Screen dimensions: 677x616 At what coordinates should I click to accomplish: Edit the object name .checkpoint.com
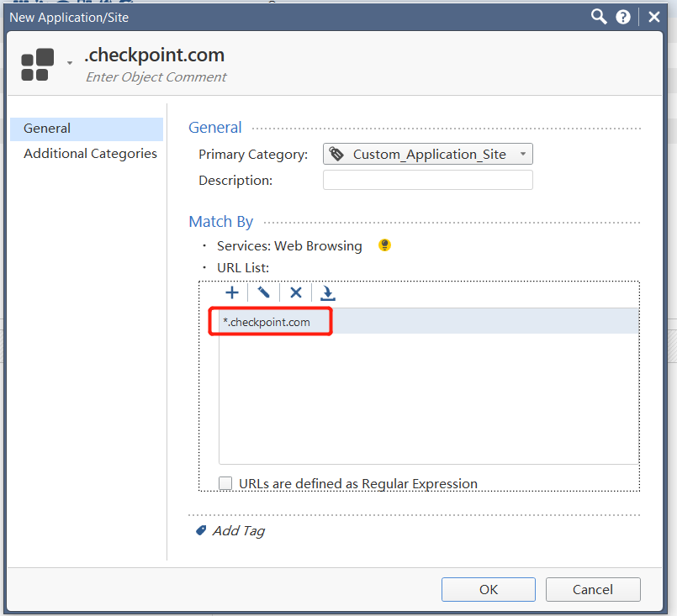(155, 55)
